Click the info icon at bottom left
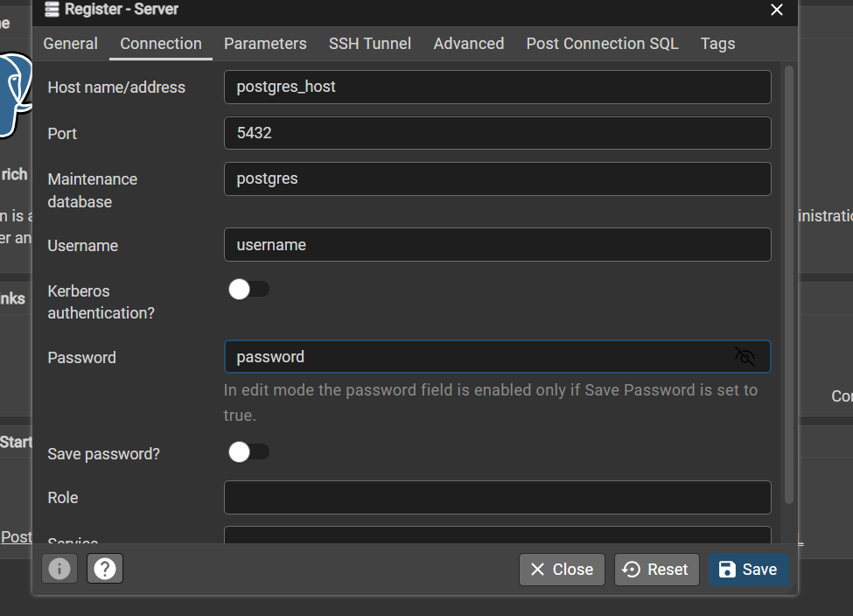 tap(59, 569)
